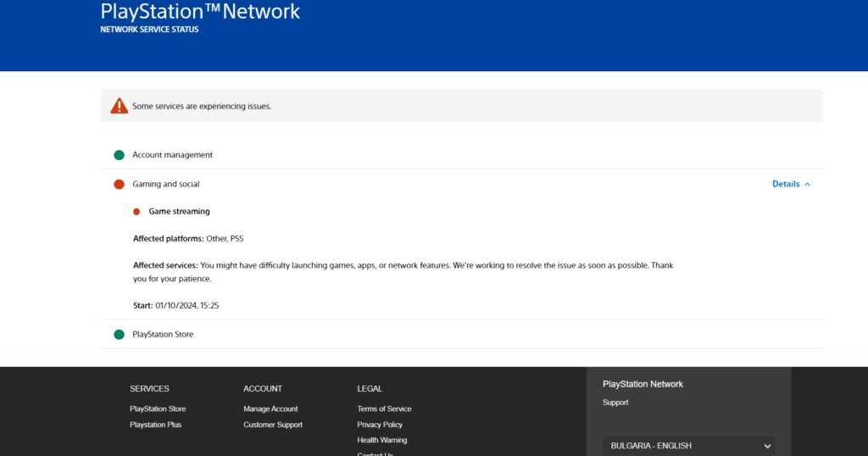
Task: Click green status dot beside Account management
Action: click(x=119, y=155)
